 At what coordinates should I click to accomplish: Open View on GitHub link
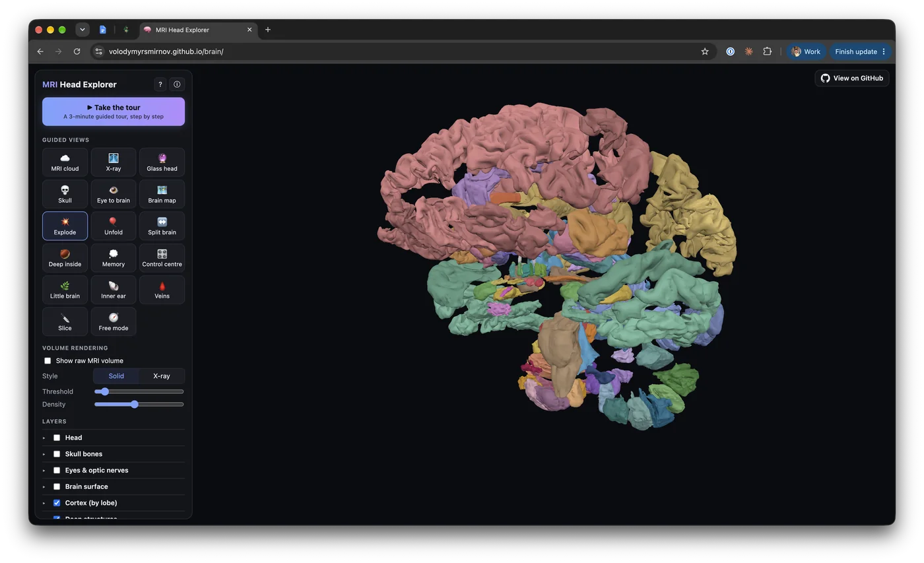852,78
